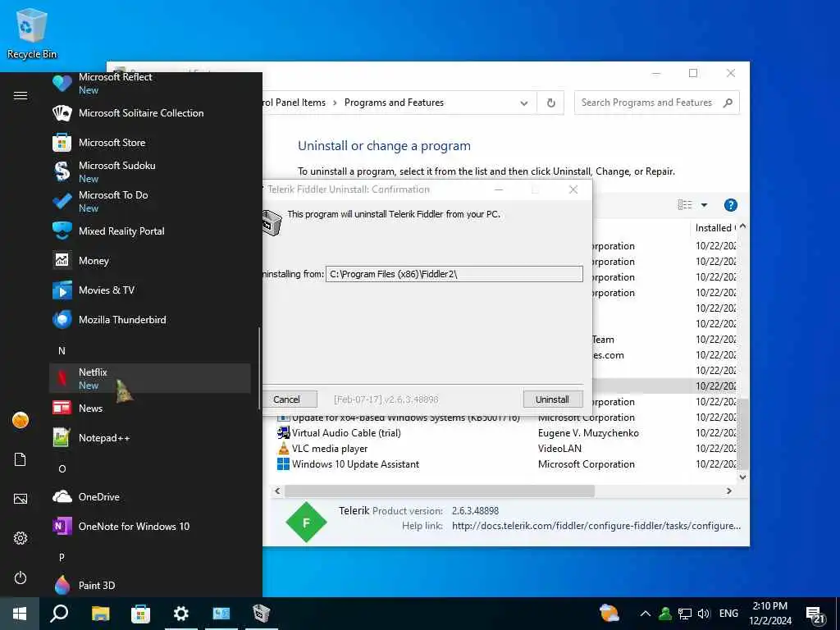Open Pictures from Start sidebar
Image resolution: width=840 pixels, height=630 pixels.
pos(21,499)
